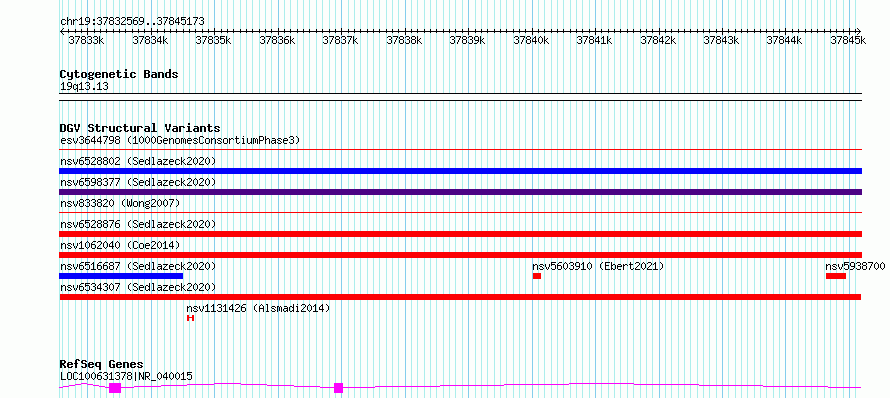The image size is (890, 398).
Task: Open variant nsv5603910 (Ebert2021) label
Action: (598, 266)
